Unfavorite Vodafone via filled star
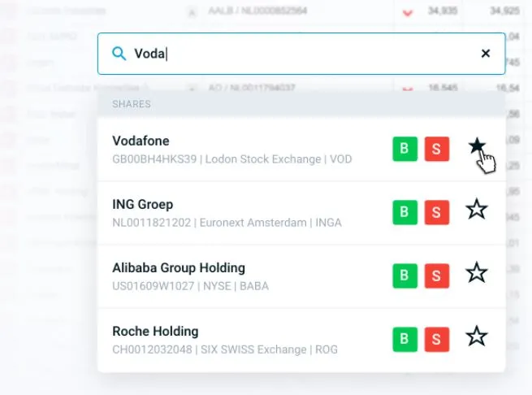This screenshot has height=395, width=532. point(477,145)
